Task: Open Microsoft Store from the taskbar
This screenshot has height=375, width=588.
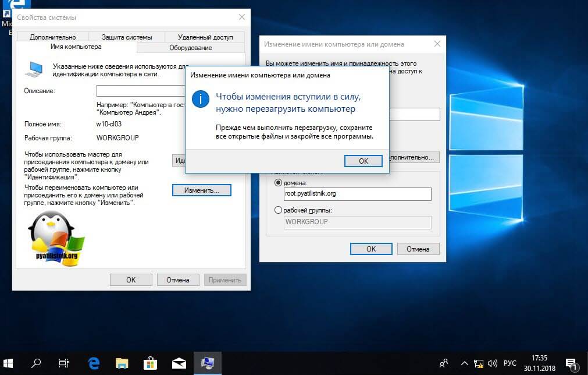Action: pos(150,363)
